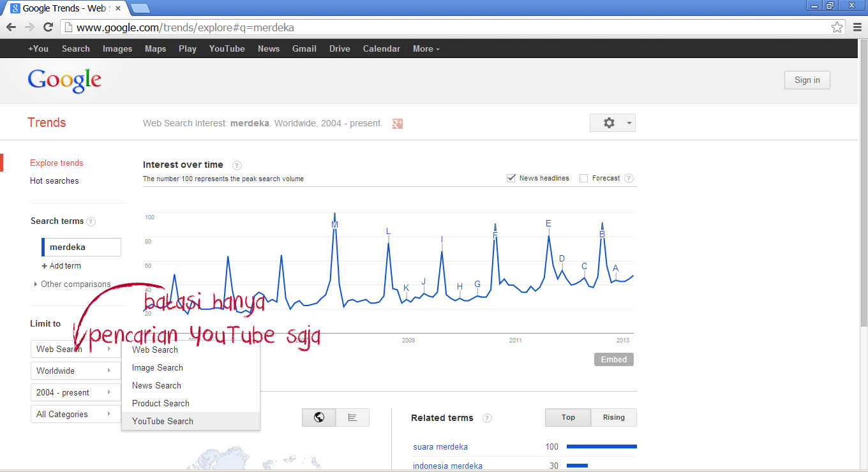Choose Product Search from the menu

tap(190, 403)
